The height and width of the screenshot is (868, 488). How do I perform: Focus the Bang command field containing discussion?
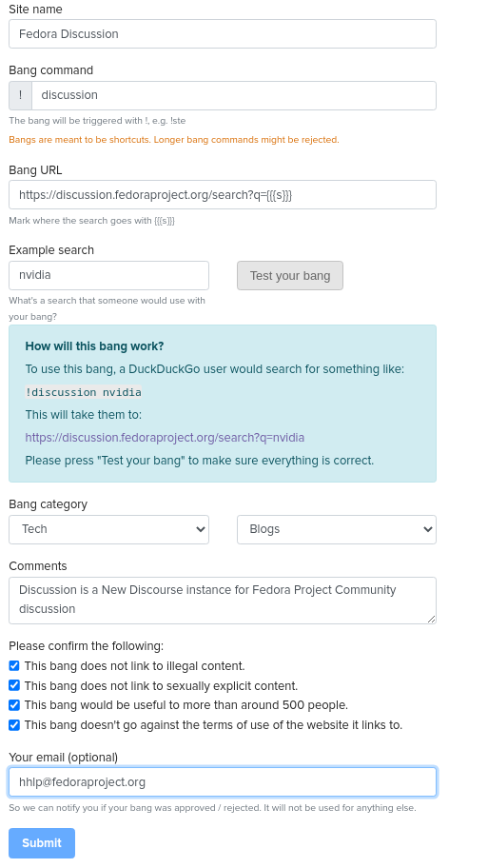(234, 95)
